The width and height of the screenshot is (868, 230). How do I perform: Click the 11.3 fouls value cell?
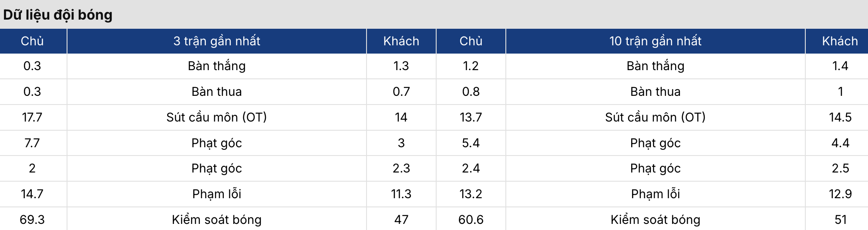(401, 194)
